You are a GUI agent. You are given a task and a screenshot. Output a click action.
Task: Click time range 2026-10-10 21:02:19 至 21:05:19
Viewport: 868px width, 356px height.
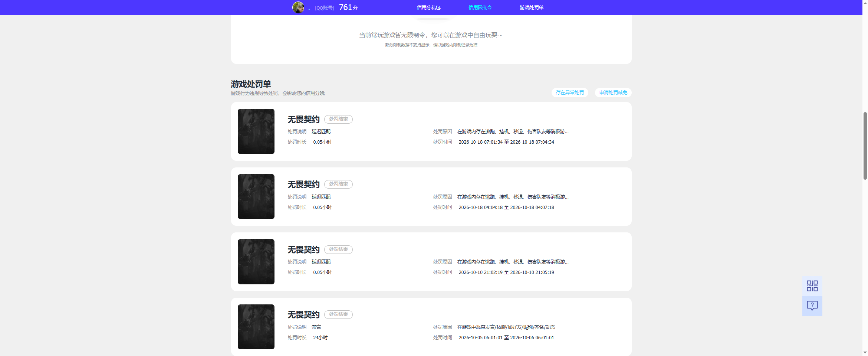coord(506,272)
